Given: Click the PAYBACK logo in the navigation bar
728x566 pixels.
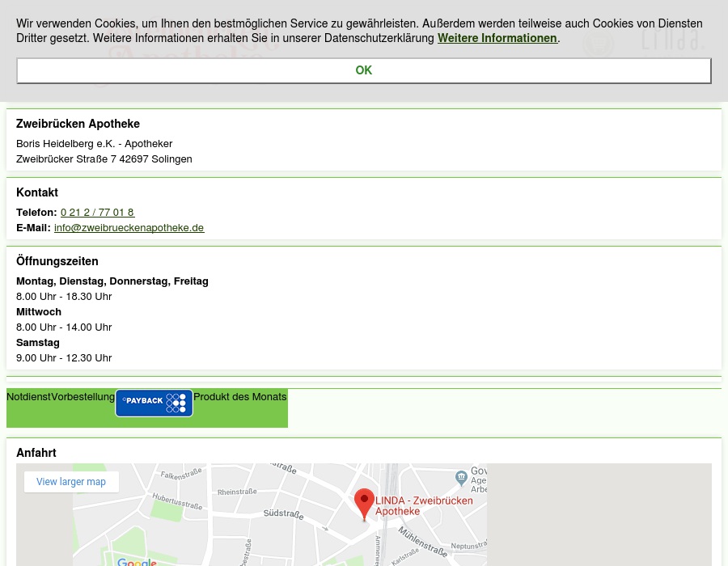Looking at the screenshot, I should click(154, 403).
